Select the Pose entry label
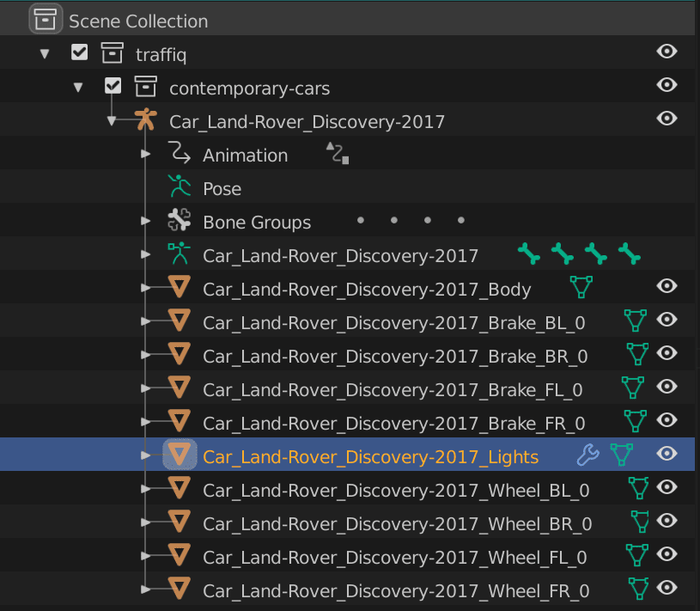The width and height of the screenshot is (700, 611). pos(222,189)
